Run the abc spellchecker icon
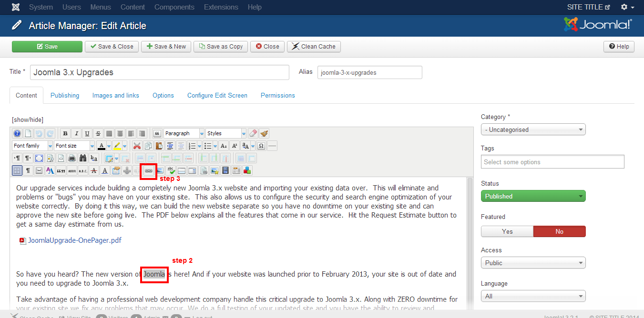 [170, 170]
